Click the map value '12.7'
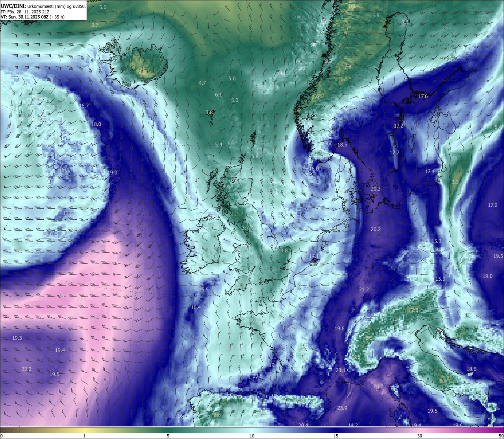Screen dimensions: 504x439 (x=395, y=152)
